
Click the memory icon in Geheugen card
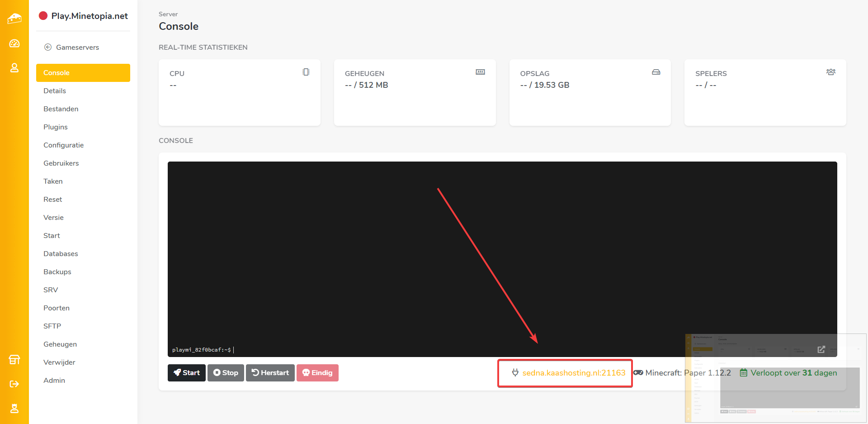480,72
